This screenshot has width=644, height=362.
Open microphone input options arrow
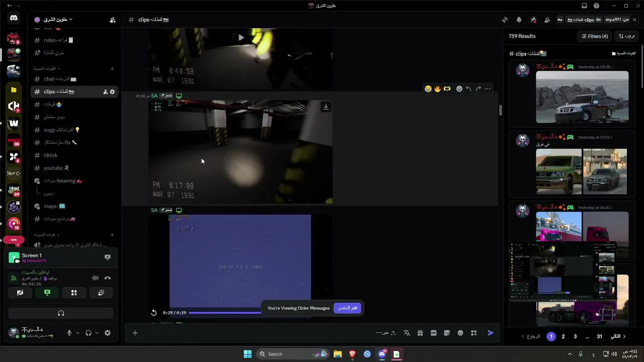pyautogui.click(x=77, y=333)
